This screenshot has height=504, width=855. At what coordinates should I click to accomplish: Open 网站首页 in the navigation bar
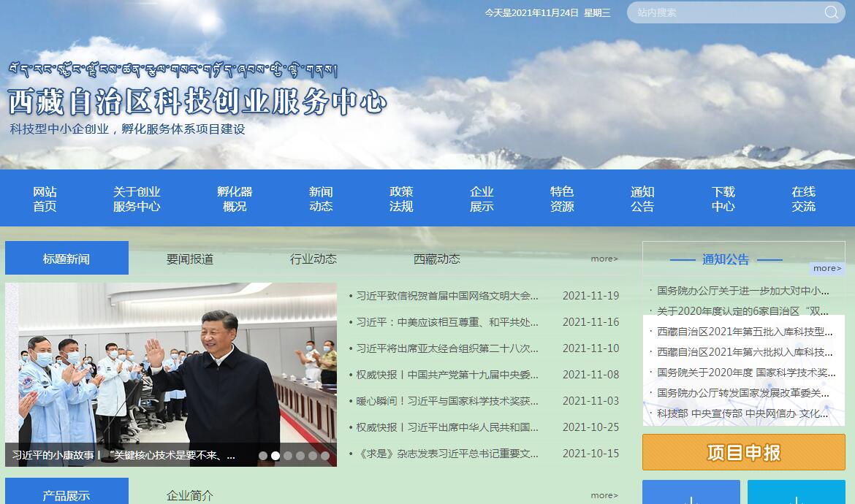[x=45, y=199]
